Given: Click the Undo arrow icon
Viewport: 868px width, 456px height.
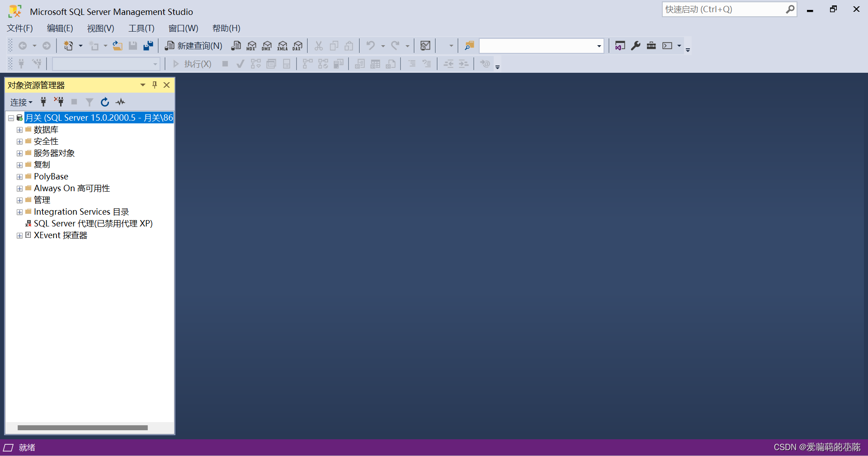Looking at the screenshot, I should pyautogui.click(x=370, y=46).
